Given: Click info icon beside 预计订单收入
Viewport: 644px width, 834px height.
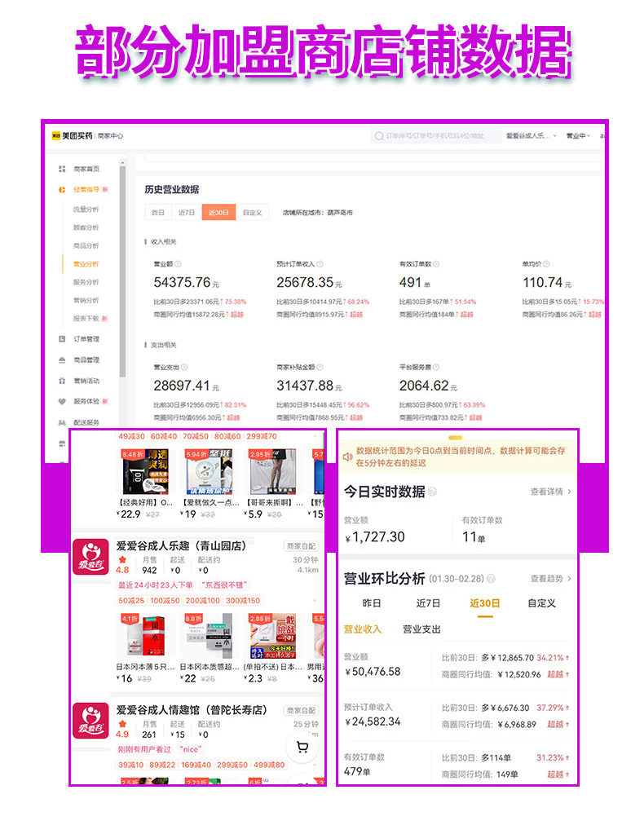Looking at the screenshot, I should [320, 264].
